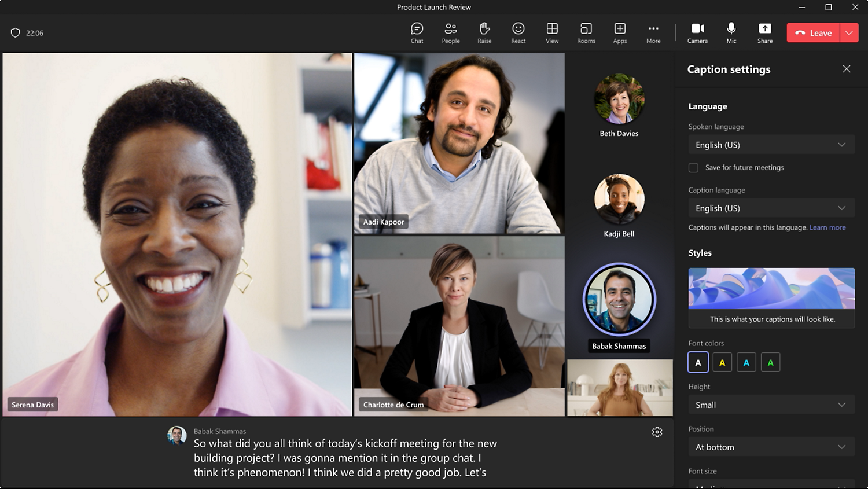Open the React emoji menu
868x489 pixels.
coord(518,32)
